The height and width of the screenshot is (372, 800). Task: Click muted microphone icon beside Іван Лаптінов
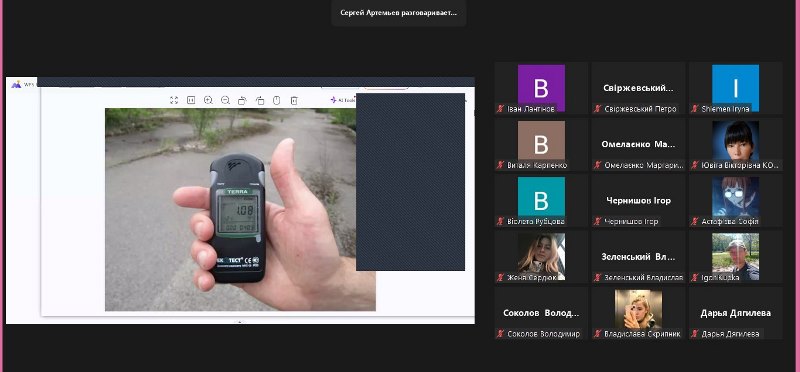click(501, 109)
